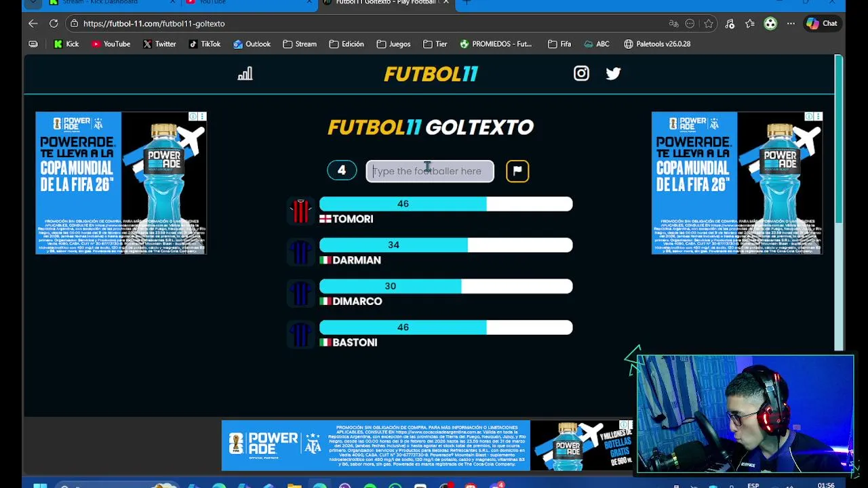Open the Outlook bookmark
The width and height of the screenshot is (868, 488).
[252, 44]
